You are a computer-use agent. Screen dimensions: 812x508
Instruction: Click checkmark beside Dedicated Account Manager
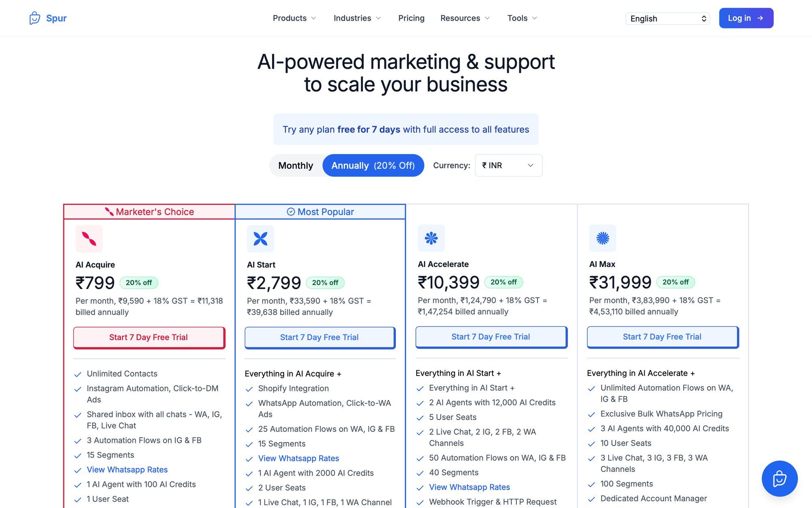click(x=592, y=499)
